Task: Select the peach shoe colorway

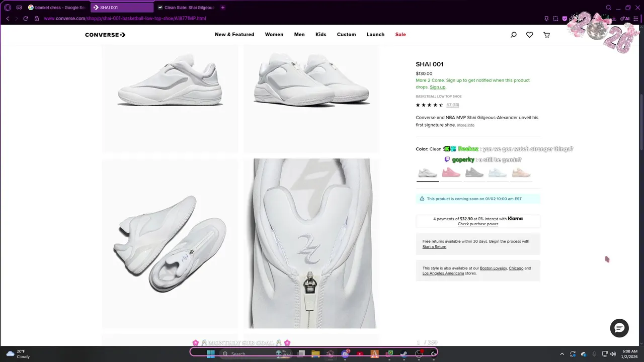Action: (521, 173)
